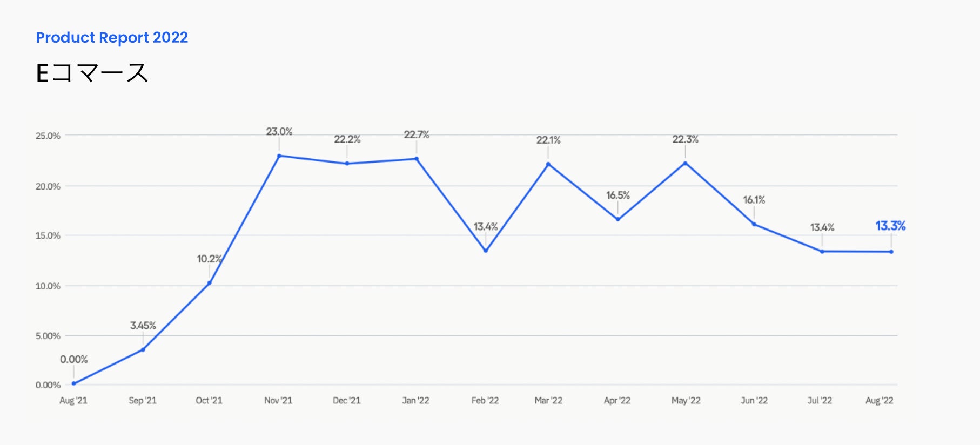Select the Mar '22 peak data point
Image resolution: width=980 pixels, height=445 pixels.
pos(548,164)
